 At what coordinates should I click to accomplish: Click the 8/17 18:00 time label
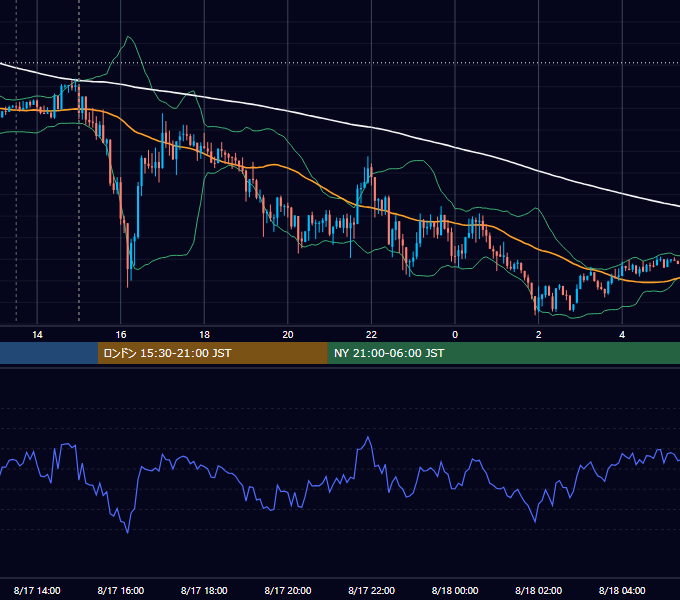pyautogui.click(x=204, y=590)
